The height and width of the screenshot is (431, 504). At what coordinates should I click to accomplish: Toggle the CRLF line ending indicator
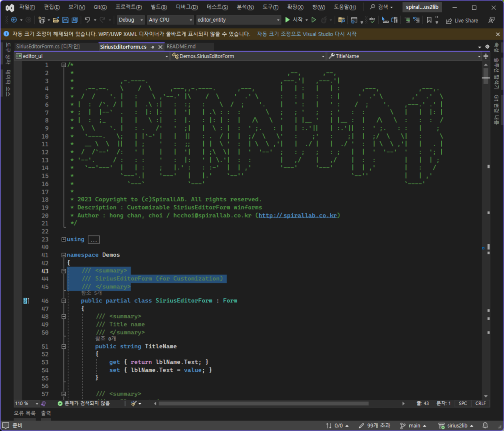tap(480, 403)
